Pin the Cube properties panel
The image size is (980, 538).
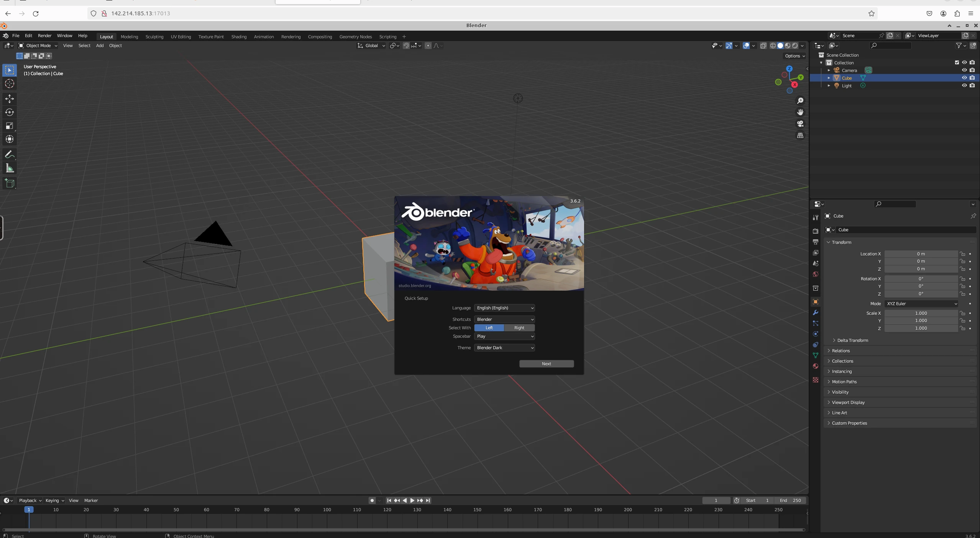click(x=973, y=216)
